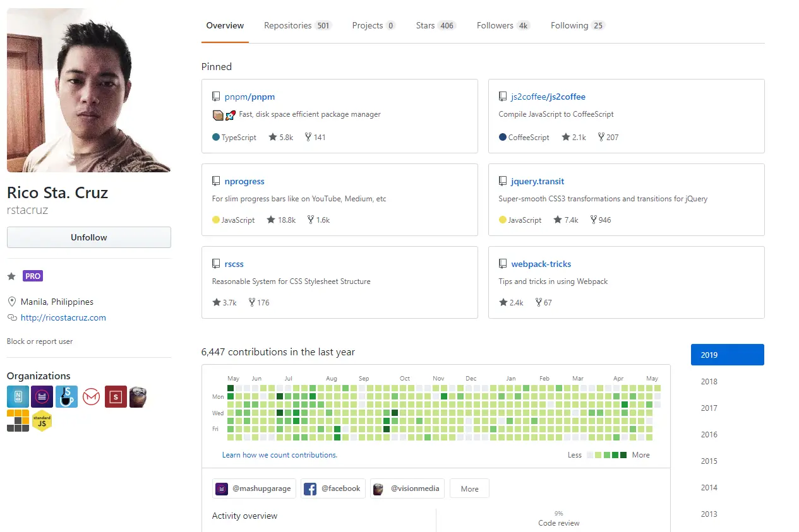
Task: Click the darkest green legend square
Action: pyautogui.click(x=623, y=455)
